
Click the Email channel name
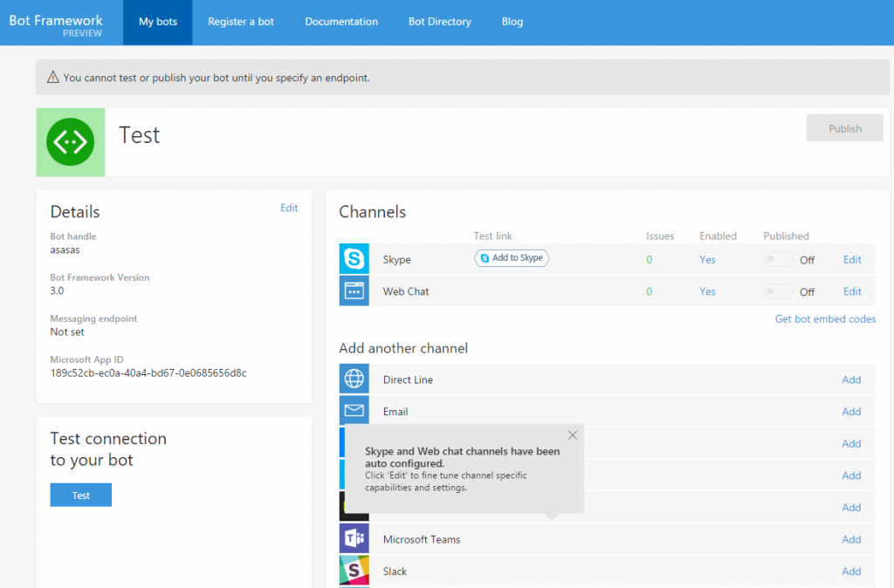click(395, 412)
